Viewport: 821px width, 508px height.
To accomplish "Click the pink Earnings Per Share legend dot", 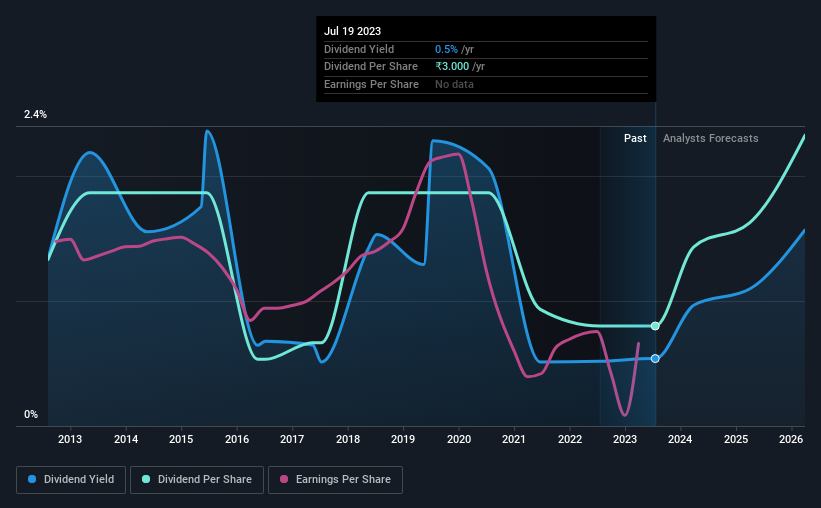I will [x=284, y=479].
